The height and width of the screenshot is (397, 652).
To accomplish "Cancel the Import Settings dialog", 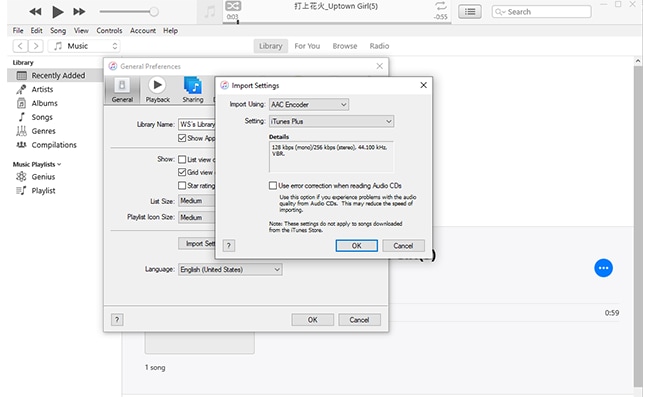I will coord(403,246).
